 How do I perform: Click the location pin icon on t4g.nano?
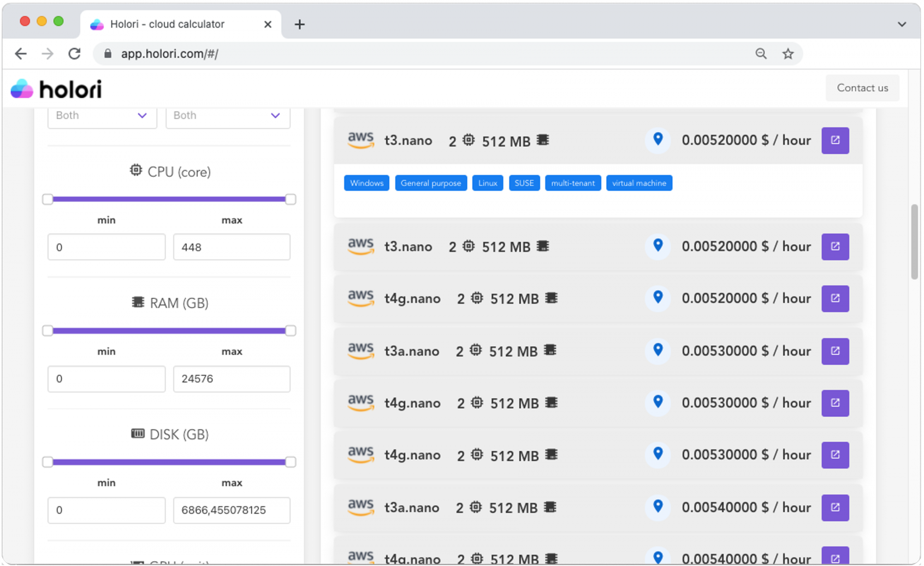tap(658, 298)
